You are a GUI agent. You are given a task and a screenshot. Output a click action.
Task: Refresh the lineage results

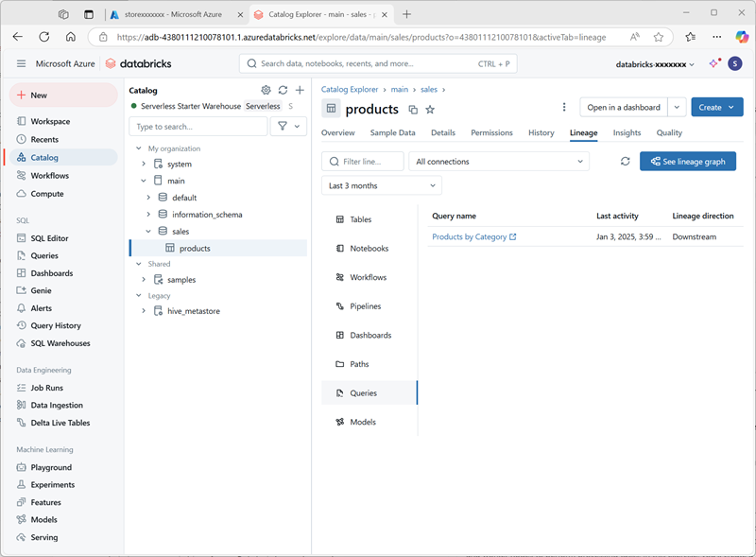tap(626, 161)
